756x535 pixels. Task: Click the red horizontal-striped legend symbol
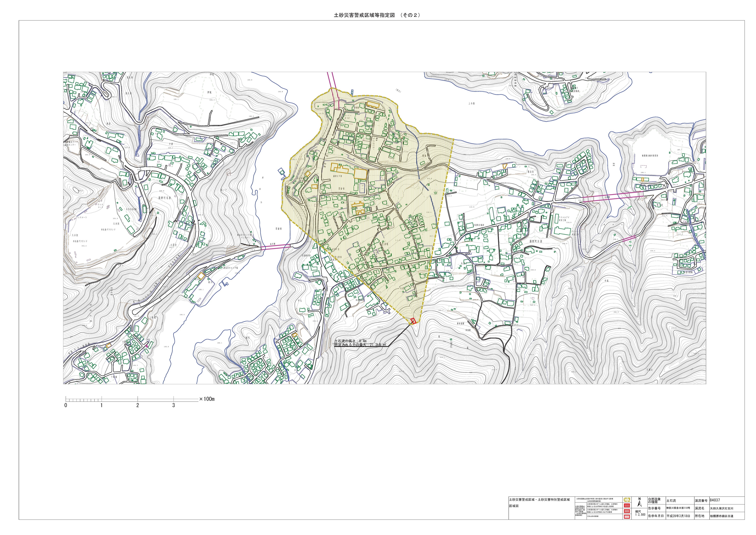627,517
